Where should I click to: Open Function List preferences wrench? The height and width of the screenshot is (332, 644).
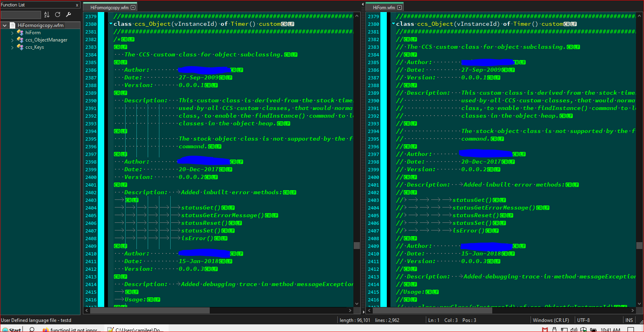(x=68, y=15)
